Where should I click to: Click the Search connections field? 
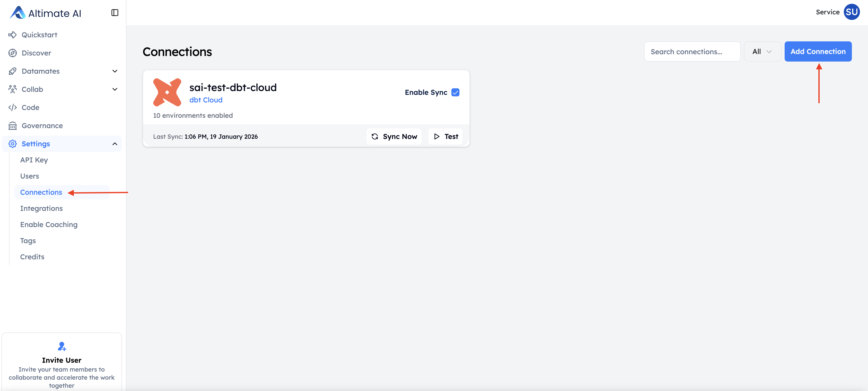tap(692, 51)
